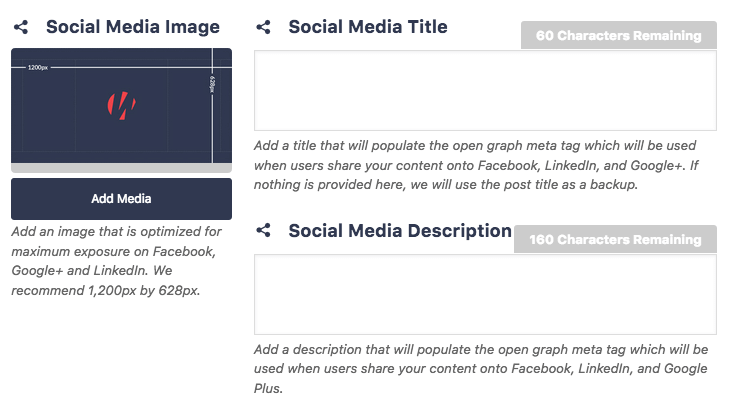
Task: Click share icon beside Social Media Image
Action: tap(21, 28)
